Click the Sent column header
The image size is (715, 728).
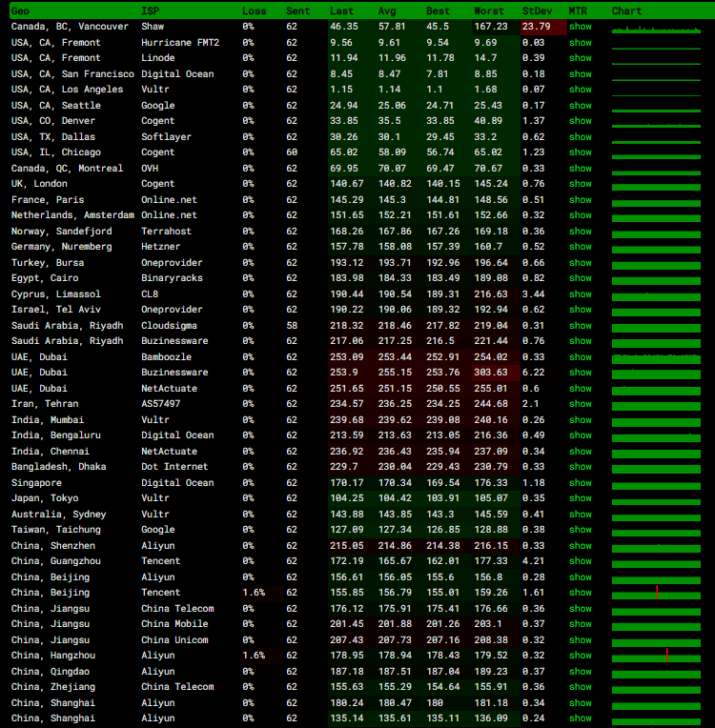point(297,11)
